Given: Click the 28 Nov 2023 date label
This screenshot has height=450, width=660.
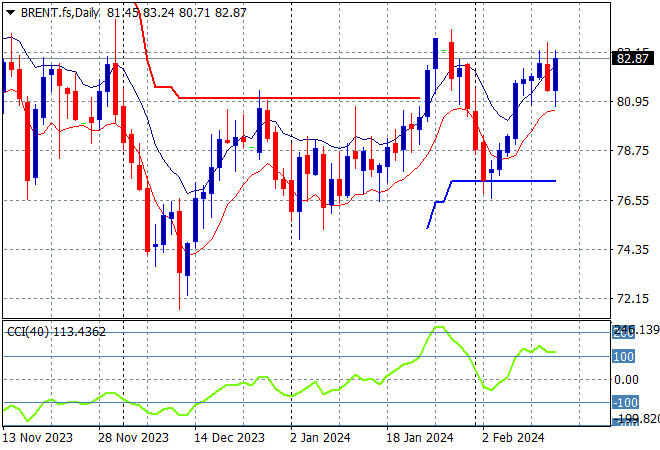Looking at the screenshot, I should (133, 438).
